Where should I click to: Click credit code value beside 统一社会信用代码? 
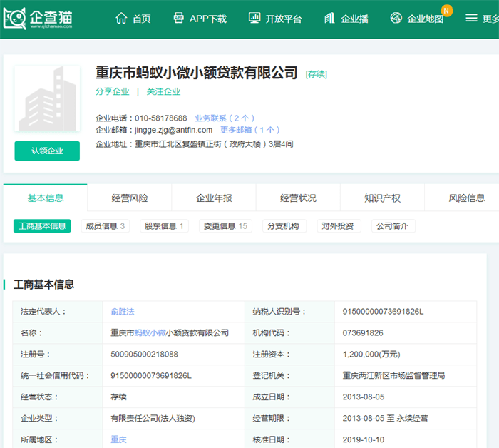151,375
